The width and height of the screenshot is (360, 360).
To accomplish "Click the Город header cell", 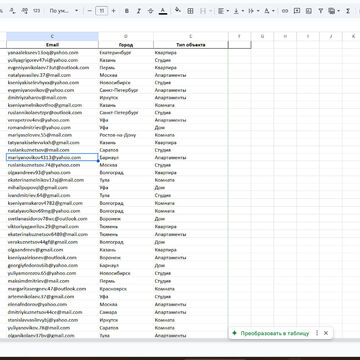I will (126, 44).
